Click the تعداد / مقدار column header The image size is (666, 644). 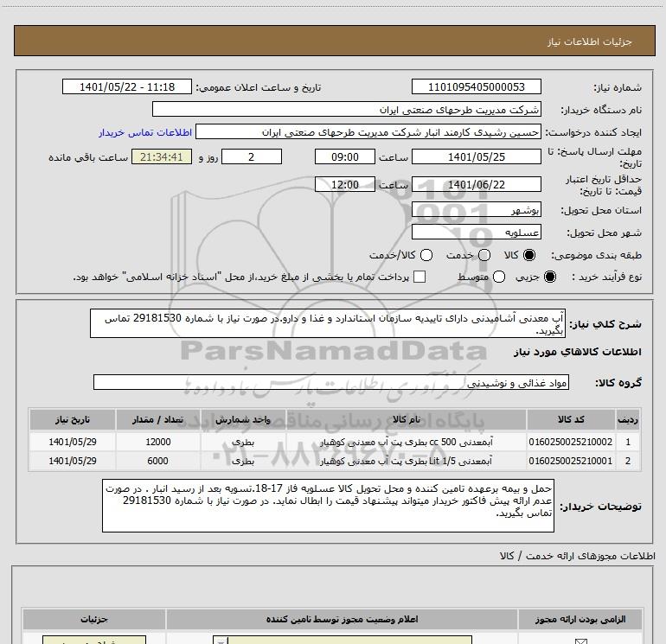157,419
